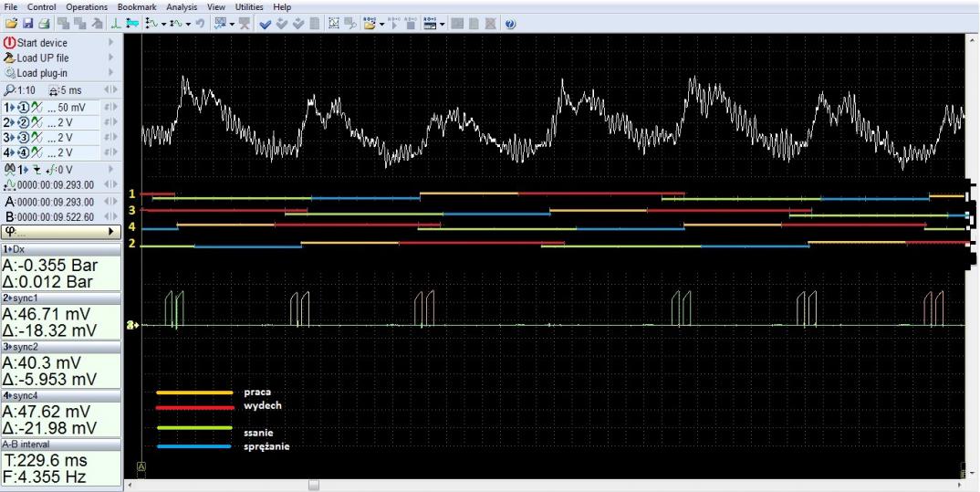
Task: Click the time scale 5 ms icon
Action: (x=51, y=90)
